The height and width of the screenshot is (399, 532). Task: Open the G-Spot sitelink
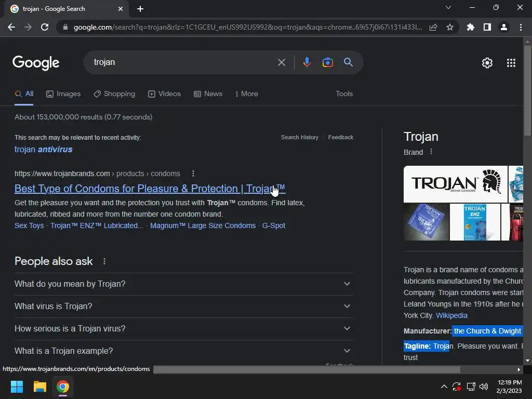pyautogui.click(x=274, y=225)
